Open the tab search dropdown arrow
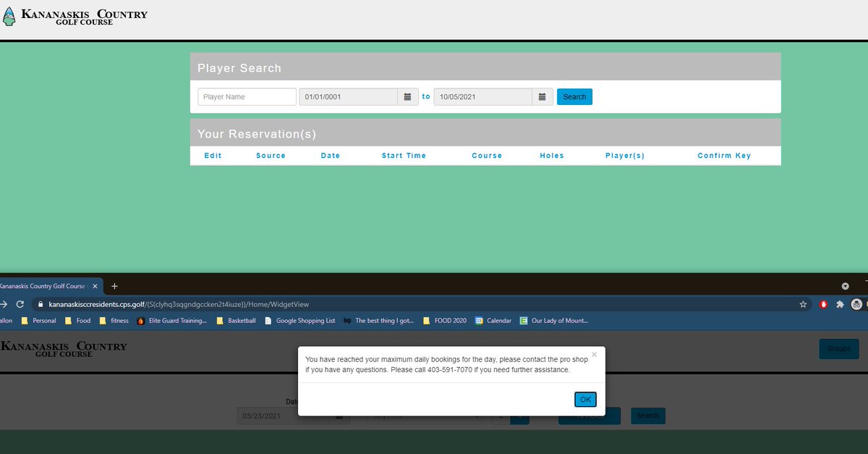 click(x=846, y=286)
